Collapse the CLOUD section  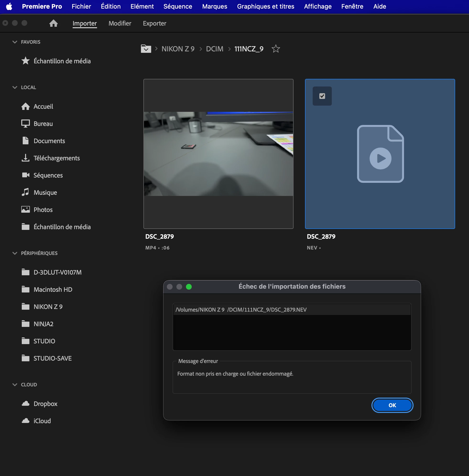(15, 385)
